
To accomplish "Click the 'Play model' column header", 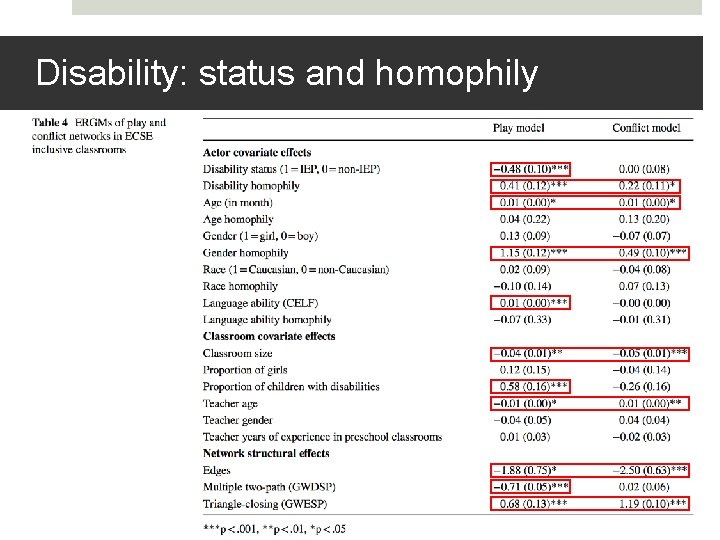I will pos(518,128).
